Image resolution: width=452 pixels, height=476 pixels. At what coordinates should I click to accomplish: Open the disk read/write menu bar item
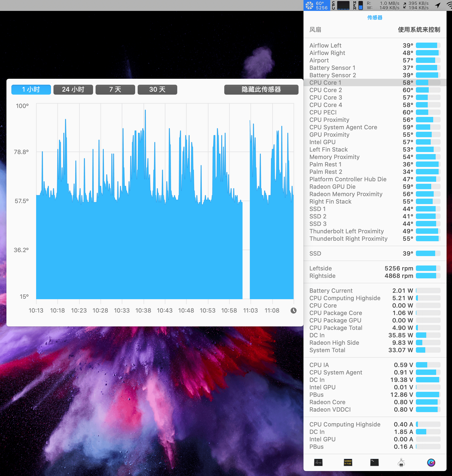point(383,5)
